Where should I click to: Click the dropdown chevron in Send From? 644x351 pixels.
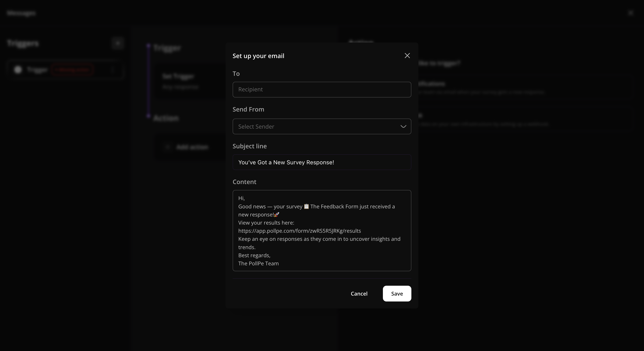click(403, 126)
